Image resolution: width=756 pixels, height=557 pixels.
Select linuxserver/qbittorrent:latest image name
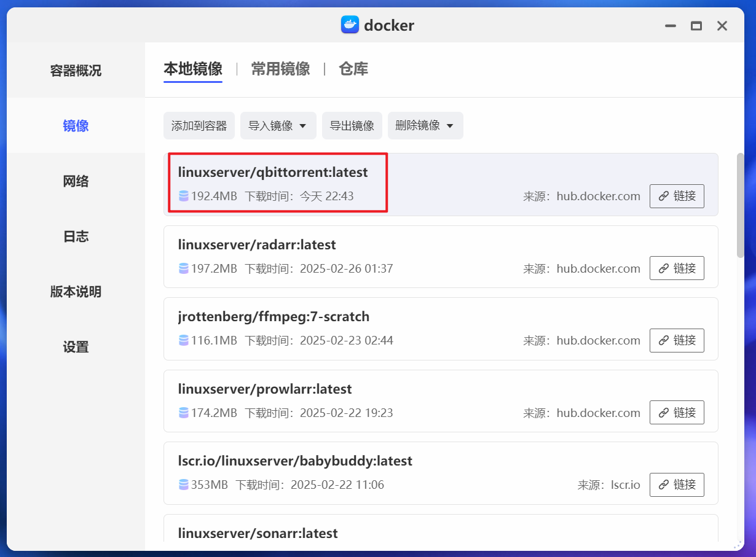click(x=273, y=173)
